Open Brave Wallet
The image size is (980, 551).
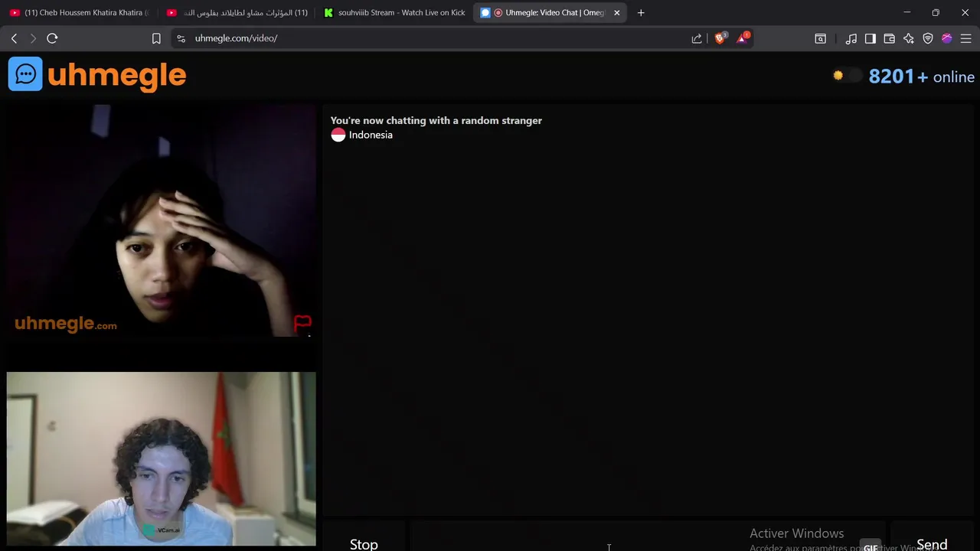pyautogui.click(x=890, y=38)
